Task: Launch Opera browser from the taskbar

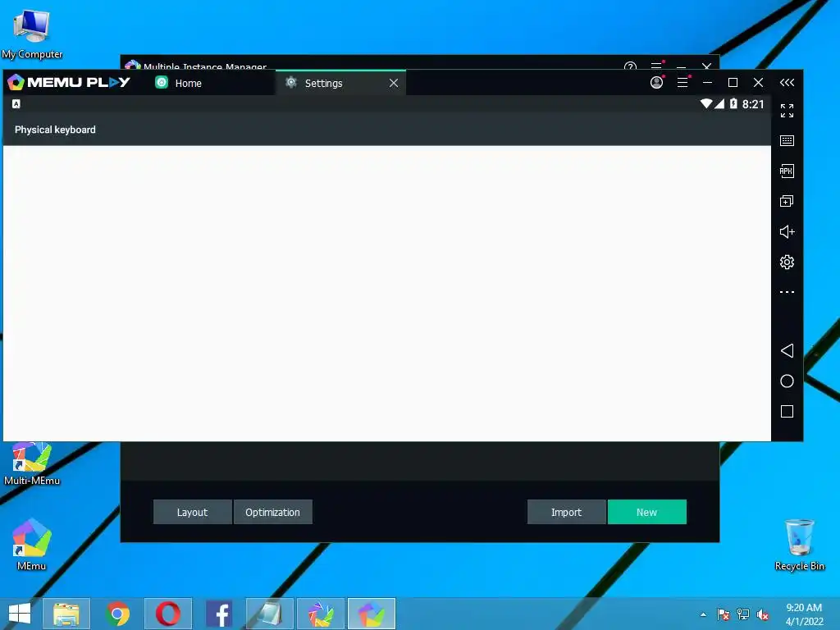Action: [x=167, y=614]
